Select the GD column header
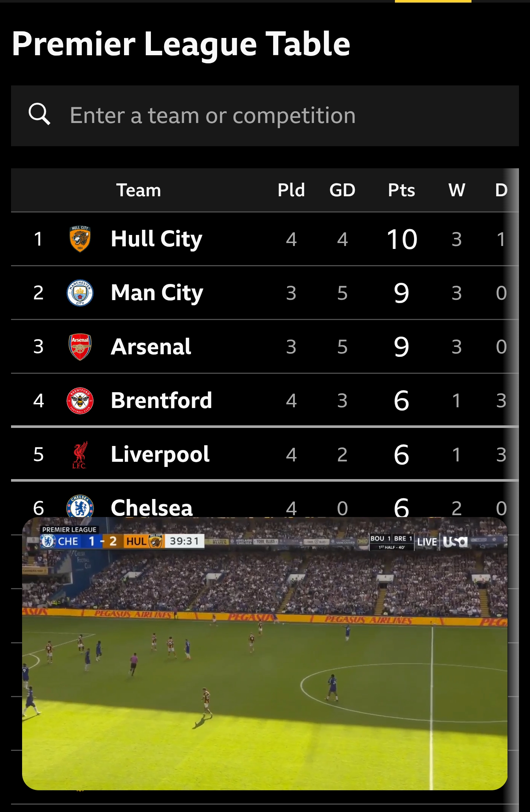 [x=342, y=190]
